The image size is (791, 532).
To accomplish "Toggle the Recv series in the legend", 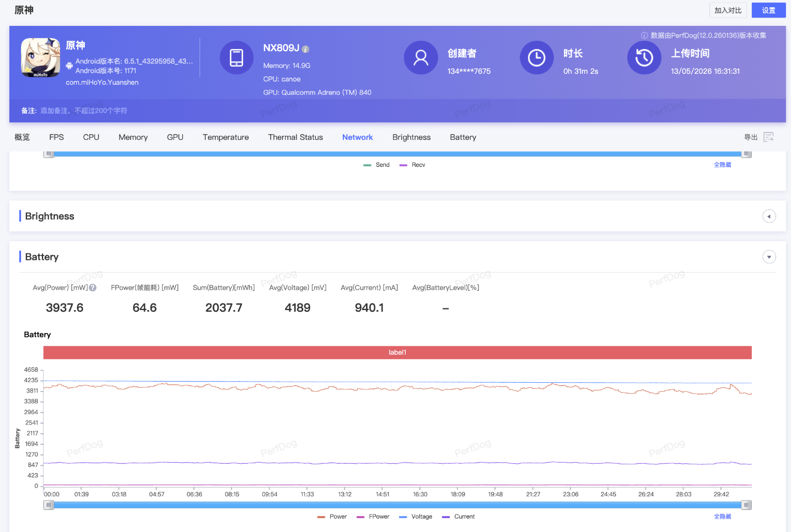I will pyautogui.click(x=412, y=165).
